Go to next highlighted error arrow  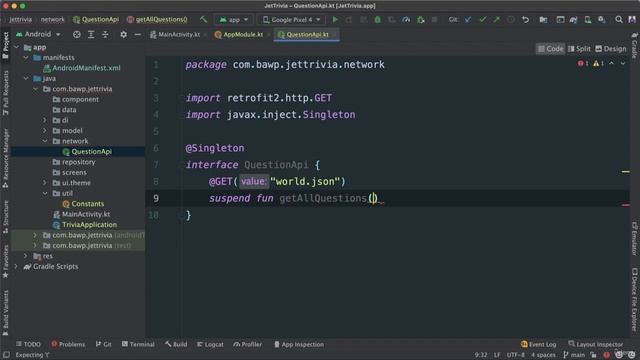[x=623, y=63]
